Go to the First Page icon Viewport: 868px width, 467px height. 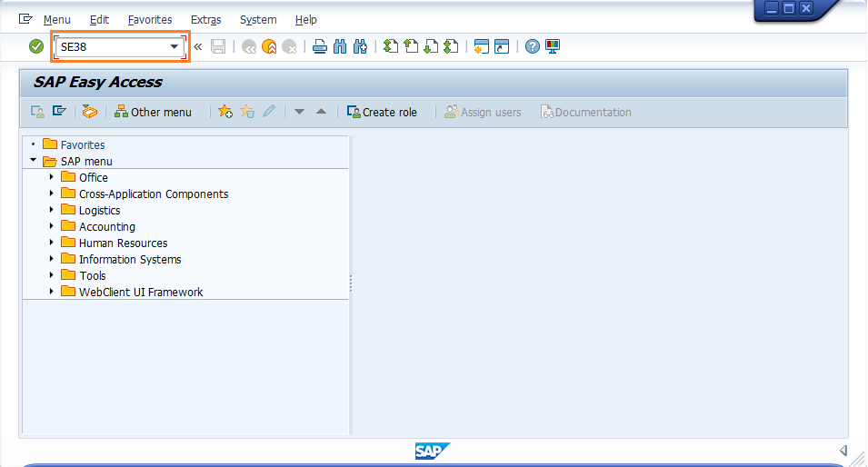pyautogui.click(x=391, y=46)
